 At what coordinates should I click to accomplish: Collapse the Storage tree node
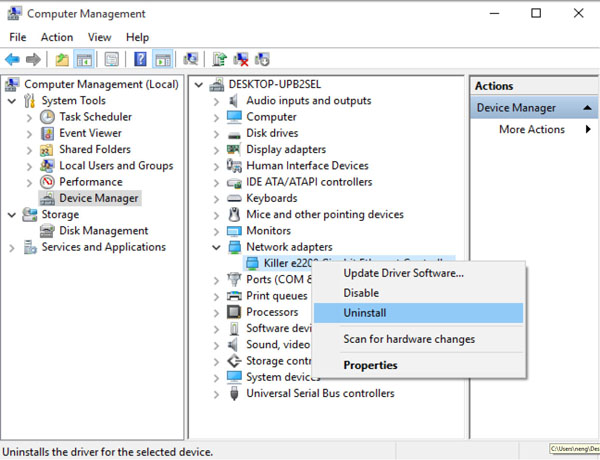(12, 214)
